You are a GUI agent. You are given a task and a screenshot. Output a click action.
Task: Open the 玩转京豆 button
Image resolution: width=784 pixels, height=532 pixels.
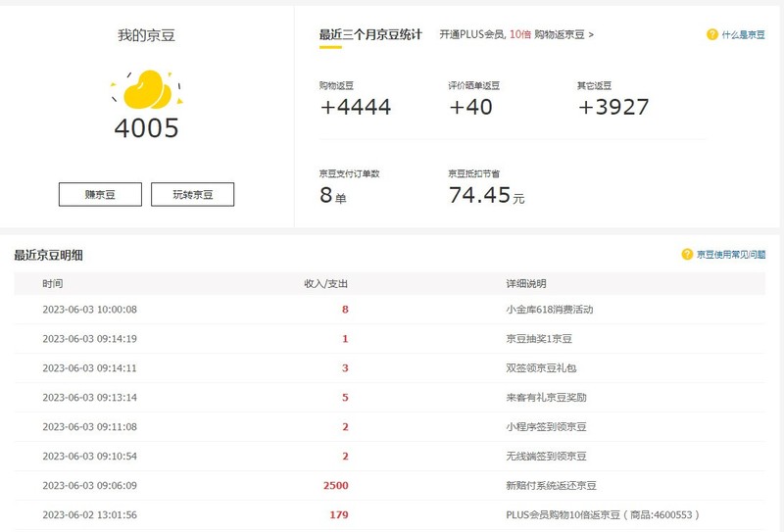192,195
